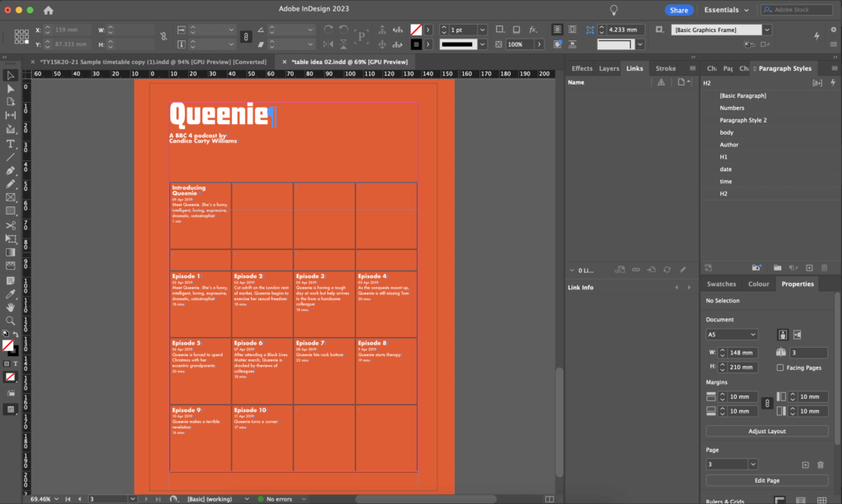This screenshot has height=504, width=842.
Task: Click the Edit Page button
Action: (x=767, y=480)
